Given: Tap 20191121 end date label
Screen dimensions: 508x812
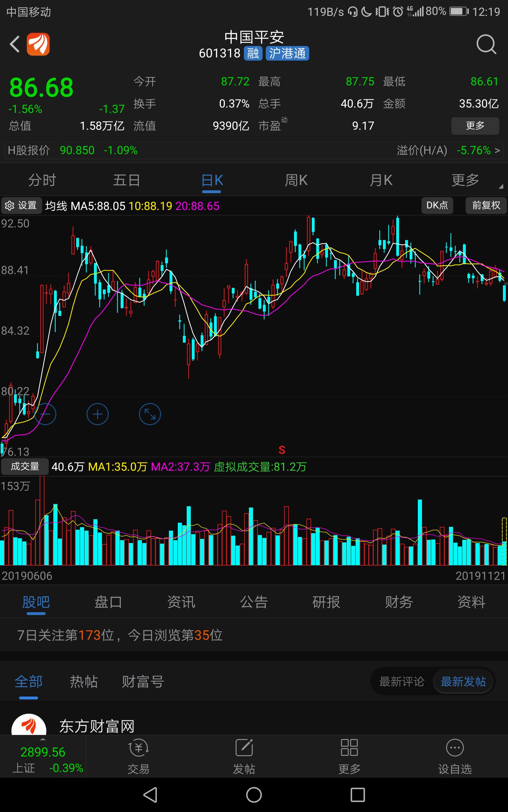Looking at the screenshot, I should 480,576.
